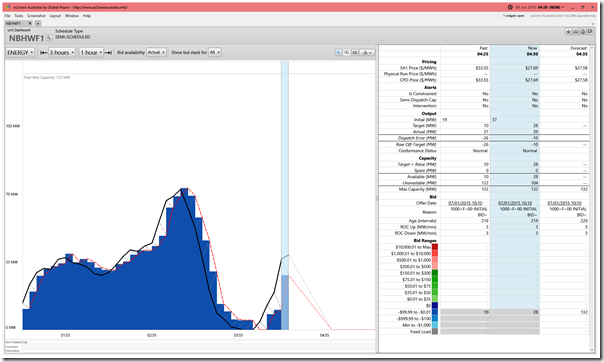Screen dimensions: 604x362
Task: Click the time-travel clock icon in title bar
Action: (x=510, y=7)
